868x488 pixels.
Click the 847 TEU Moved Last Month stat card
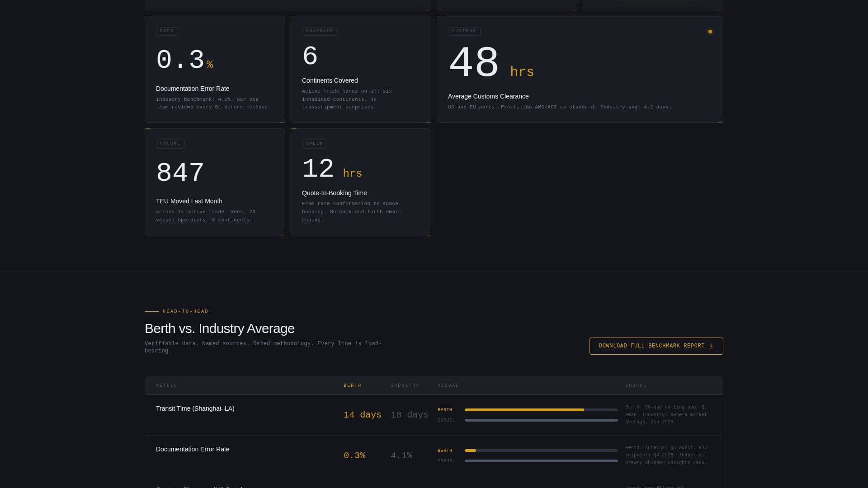[x=215, y=182]
